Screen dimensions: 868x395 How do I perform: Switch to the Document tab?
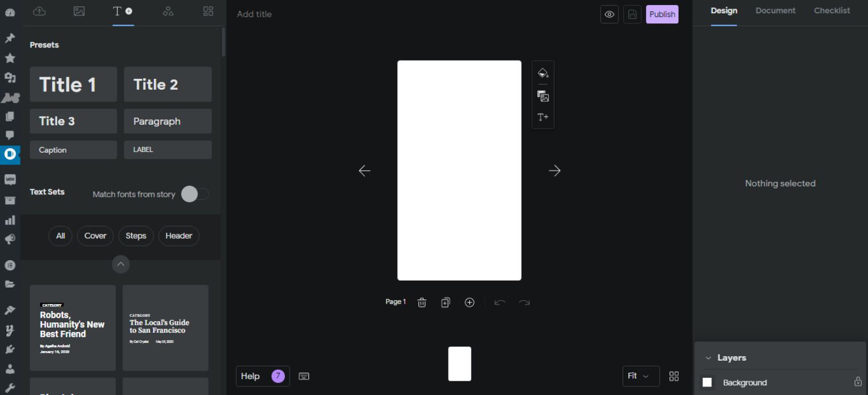point(775,10)
